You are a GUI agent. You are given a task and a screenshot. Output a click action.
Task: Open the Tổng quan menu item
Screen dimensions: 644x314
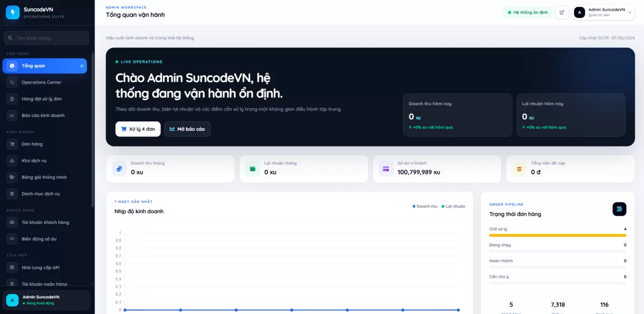[x=45, y=65]
